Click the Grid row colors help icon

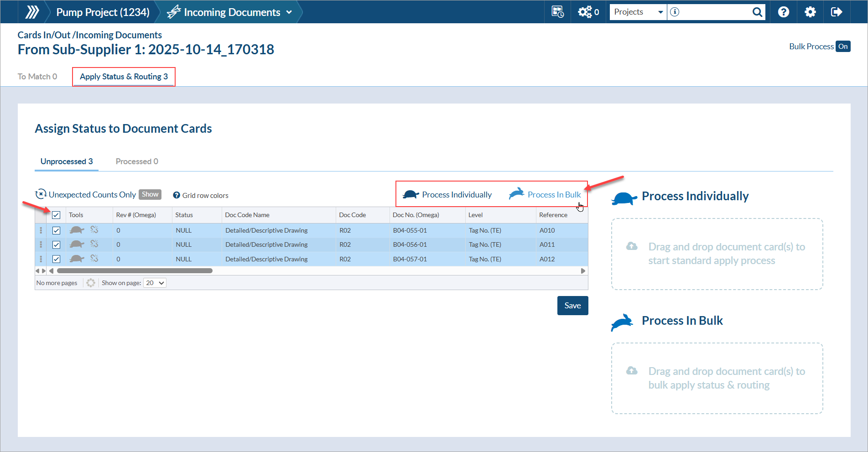coord(177,195)
